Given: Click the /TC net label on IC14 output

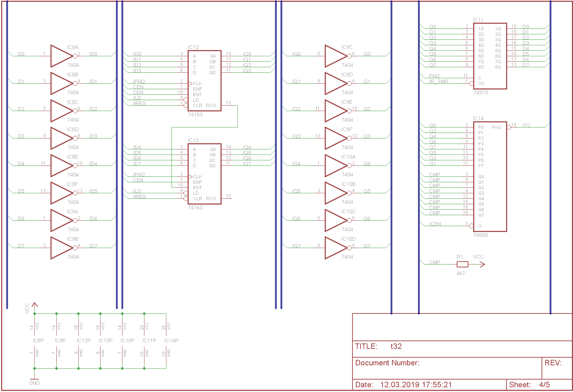Looking at the screenshot, I should [x=526, y=125].
